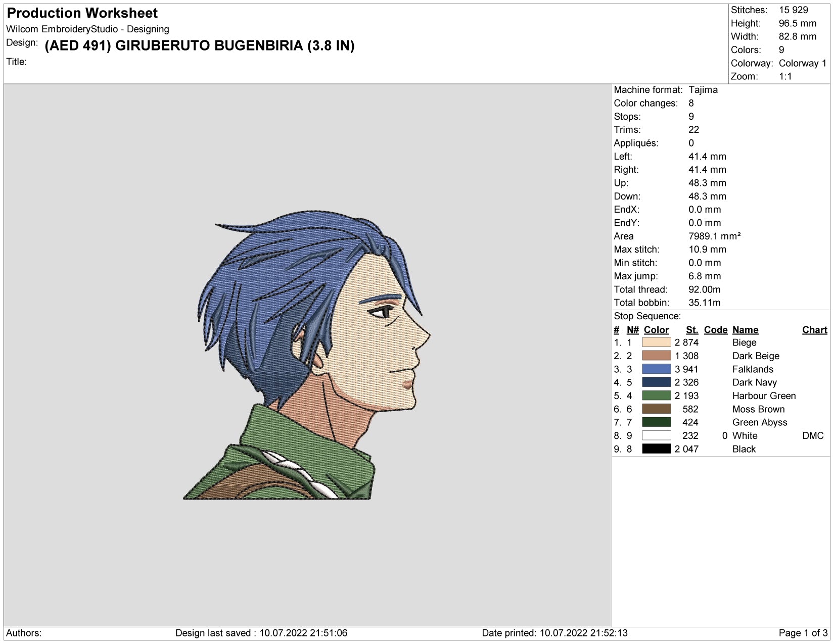Click the Moss Brown color swatch

[x=656, y=409]
